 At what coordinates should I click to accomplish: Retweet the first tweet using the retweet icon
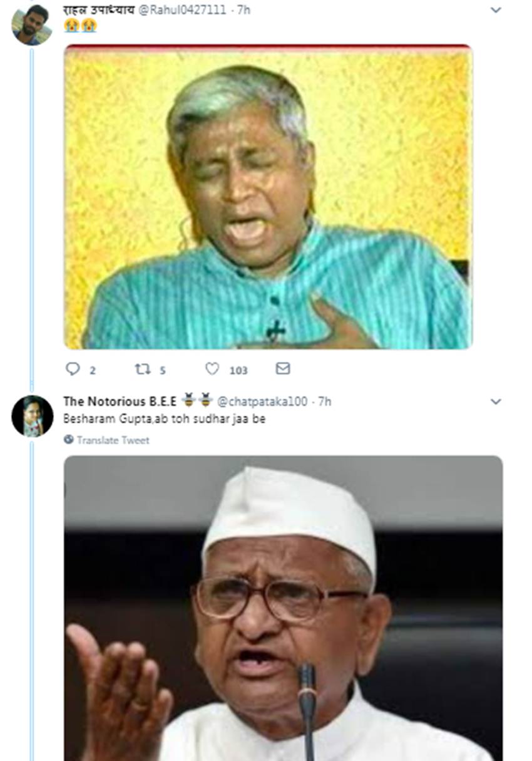(x=143, y=369)
